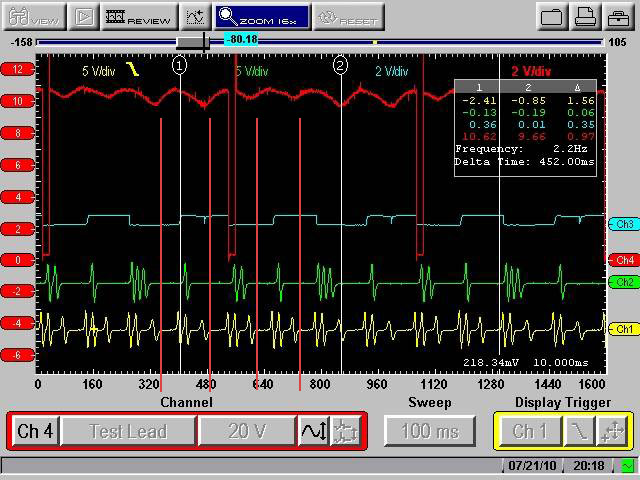Open the folder icon for saved files

(x=551, y=17)
